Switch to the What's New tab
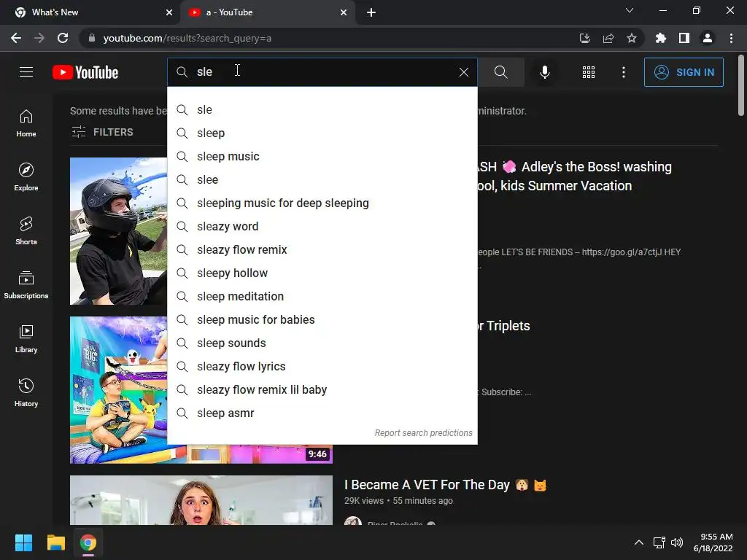Image resolution: width=747 pixels, height=560 pixels. [90, 12]
